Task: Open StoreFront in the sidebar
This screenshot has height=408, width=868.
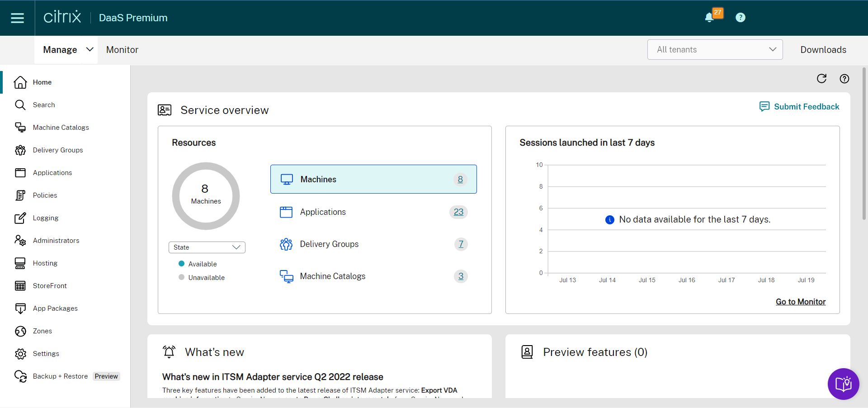Action: tap(49, 286)
